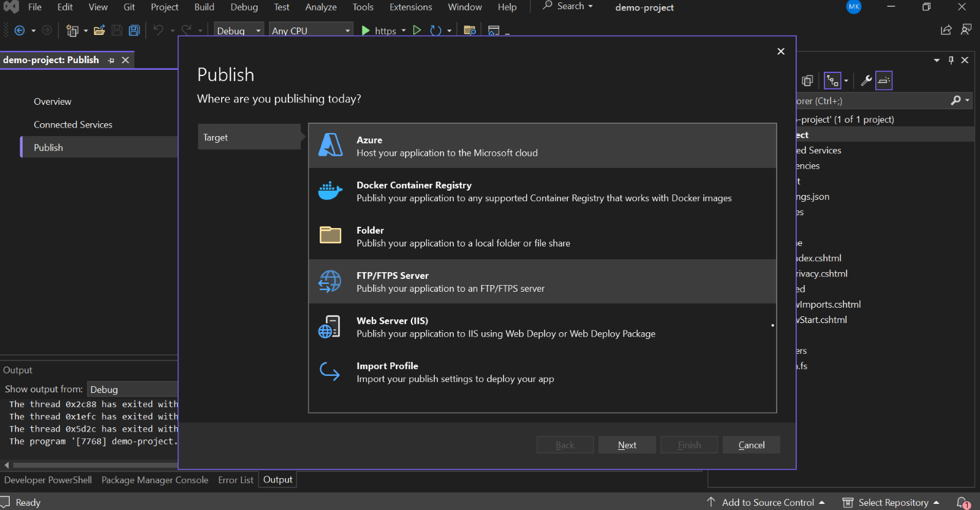Open Connected Services in the sidebar
Viewport: 980px width, 510px height.
(73, 124)
